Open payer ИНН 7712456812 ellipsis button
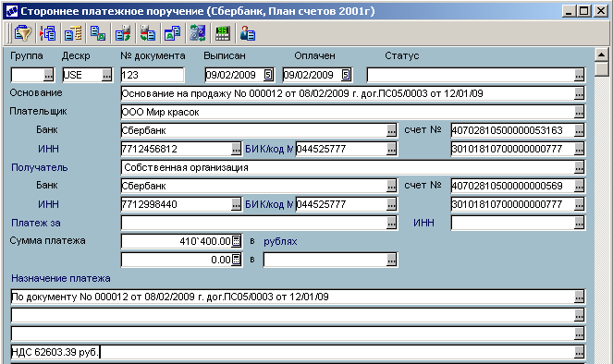 pyautogui.click(x=236, y=149)
